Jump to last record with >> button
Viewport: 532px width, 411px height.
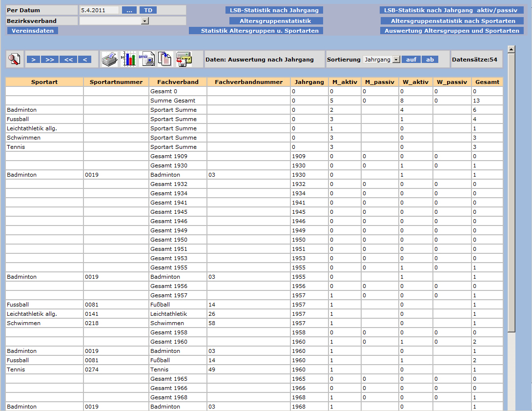(x=49, y=60)
